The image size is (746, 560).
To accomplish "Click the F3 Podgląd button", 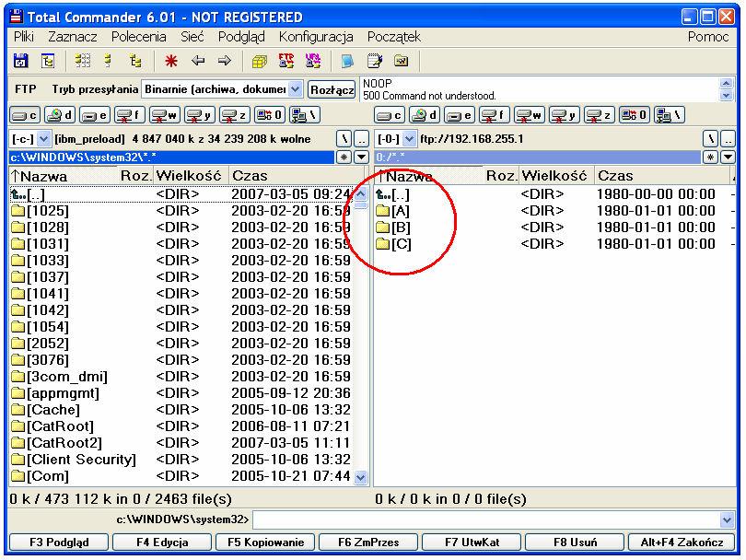I will pos(59,542).
